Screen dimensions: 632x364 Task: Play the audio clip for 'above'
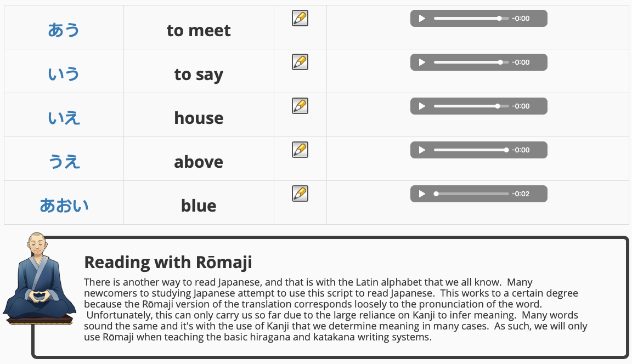(x=422, y=150)
